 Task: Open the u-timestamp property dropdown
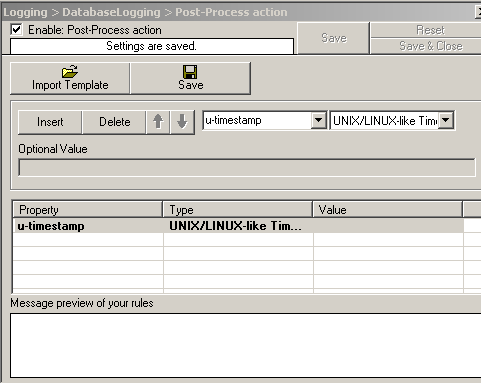[x=318, y=120]
